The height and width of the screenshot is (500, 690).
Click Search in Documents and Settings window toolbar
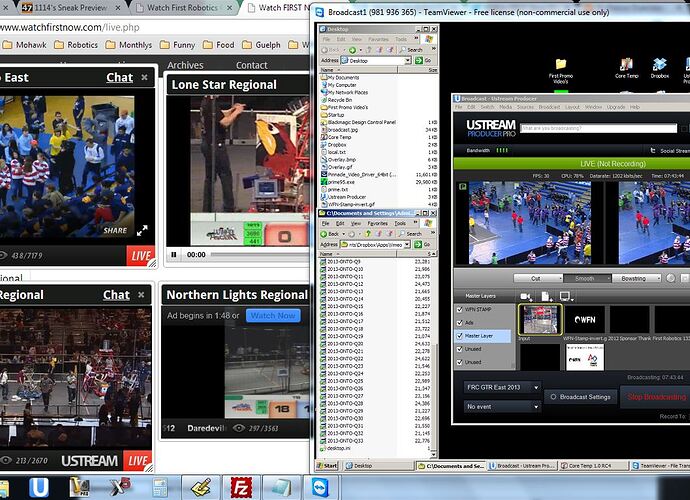(410, 234)
